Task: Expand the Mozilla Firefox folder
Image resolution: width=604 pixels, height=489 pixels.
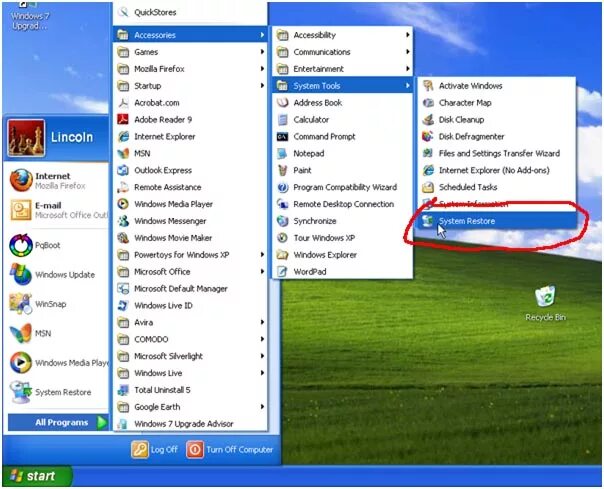Action: coord(191,69)
